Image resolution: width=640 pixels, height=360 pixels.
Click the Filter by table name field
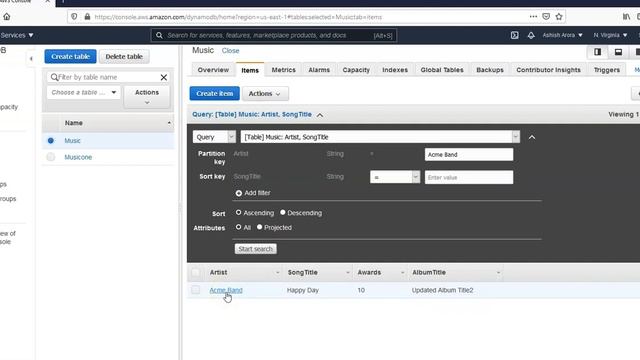[108, 77]
